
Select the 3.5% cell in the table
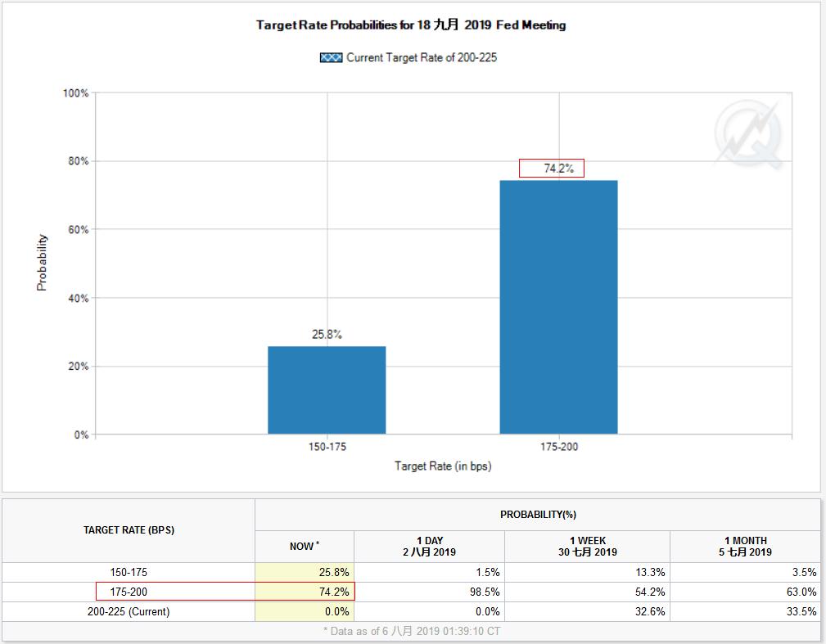(x=746, y=572)
